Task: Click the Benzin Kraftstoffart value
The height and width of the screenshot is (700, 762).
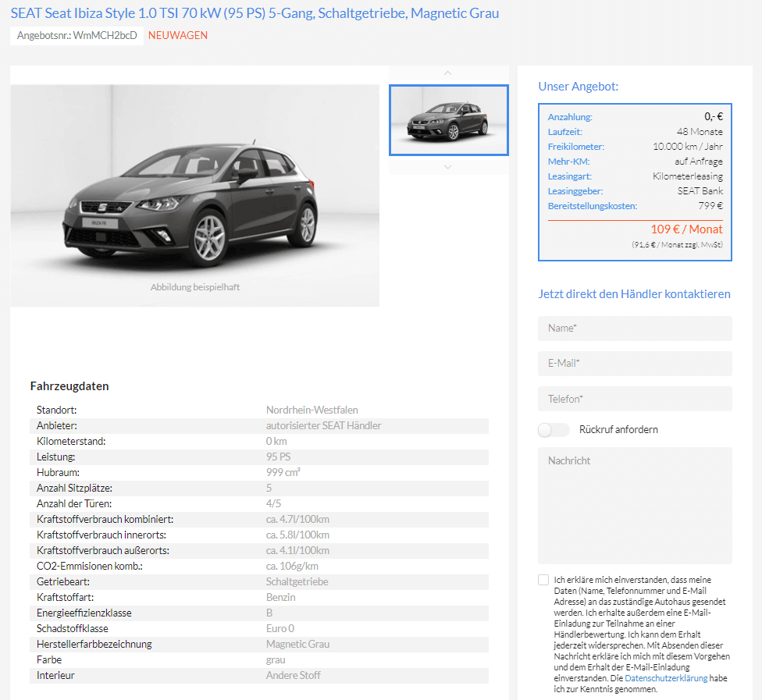Action: (x=280, y=597)
